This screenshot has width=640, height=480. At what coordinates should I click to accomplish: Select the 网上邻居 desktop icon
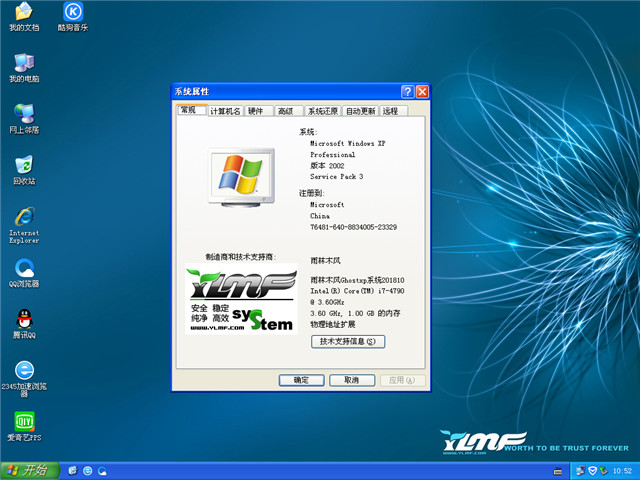click(24, 119)
